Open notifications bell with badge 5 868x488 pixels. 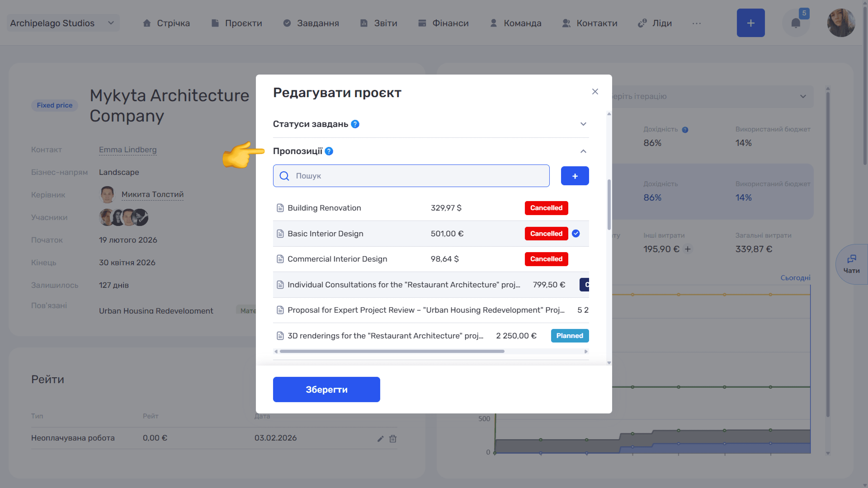coord(796,23)
